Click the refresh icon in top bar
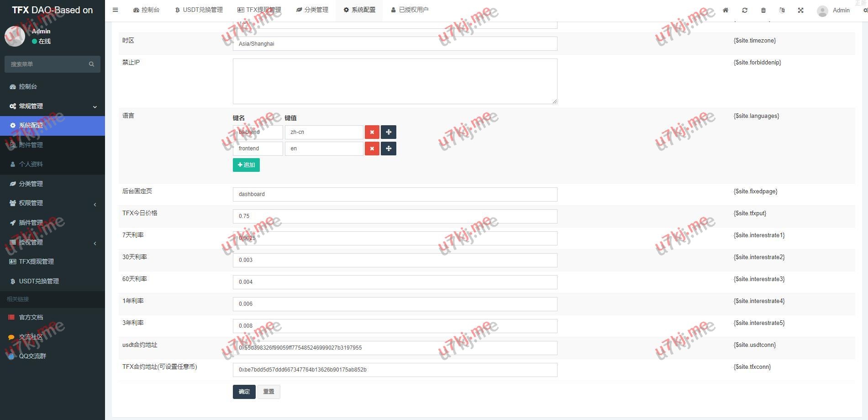Screen dimensions: 868x420 pyautogui.click(x=745, y=10)
